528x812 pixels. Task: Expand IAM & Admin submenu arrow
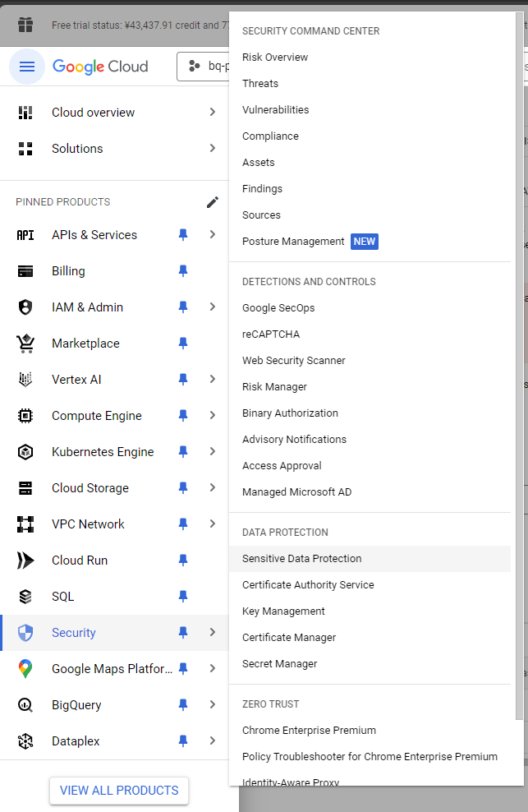click(212, 307)
